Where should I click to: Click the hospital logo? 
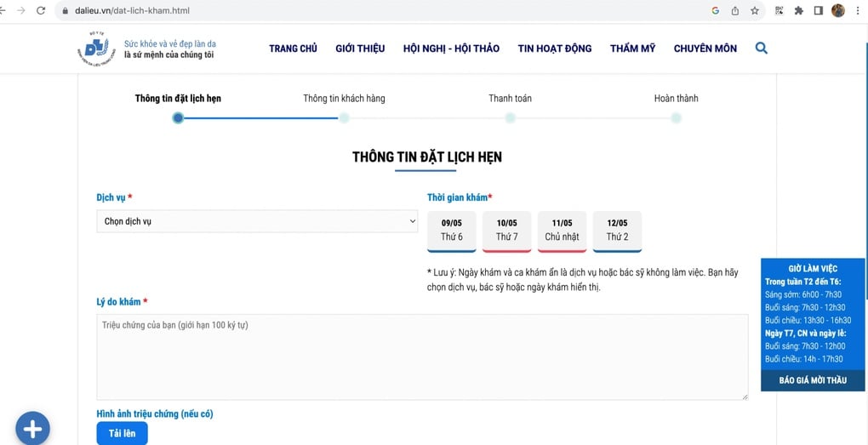tap(96, 49)
